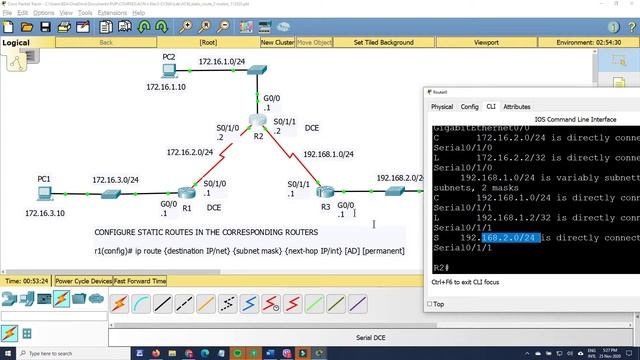Open the Tools menu
This screenshot has width=640, height=360.
(x=85, y=13)
